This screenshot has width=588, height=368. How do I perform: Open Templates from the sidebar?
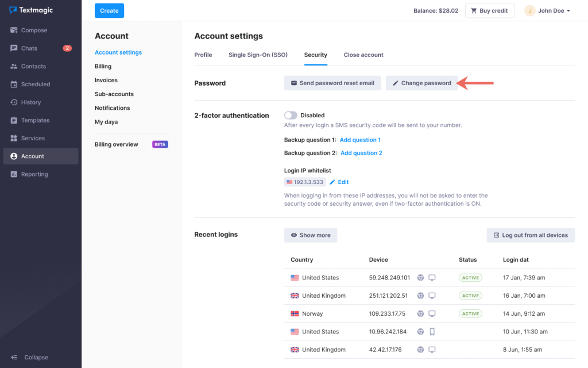point(35,120)
